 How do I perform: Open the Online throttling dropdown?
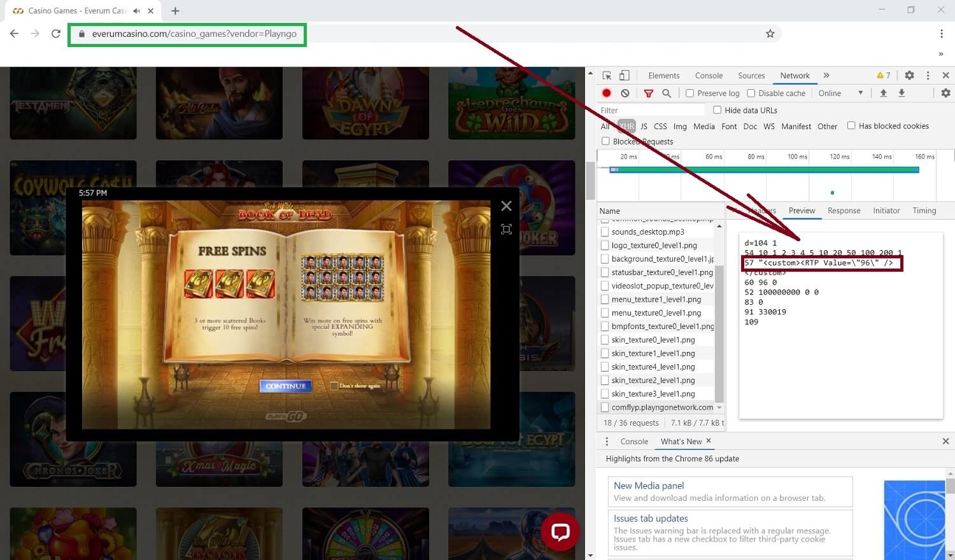pyautogui.click(x=840, y=93)
